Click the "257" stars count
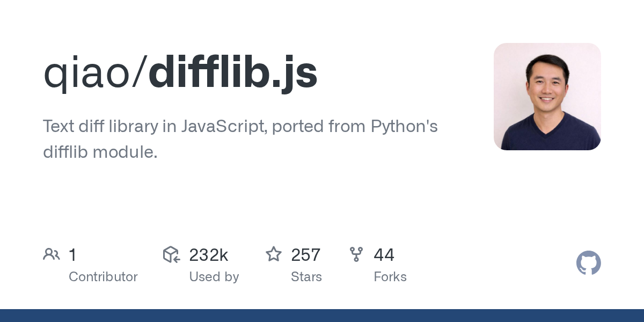Image resolution: width=644 pixels, height=322 pixels. click(305, 255)
